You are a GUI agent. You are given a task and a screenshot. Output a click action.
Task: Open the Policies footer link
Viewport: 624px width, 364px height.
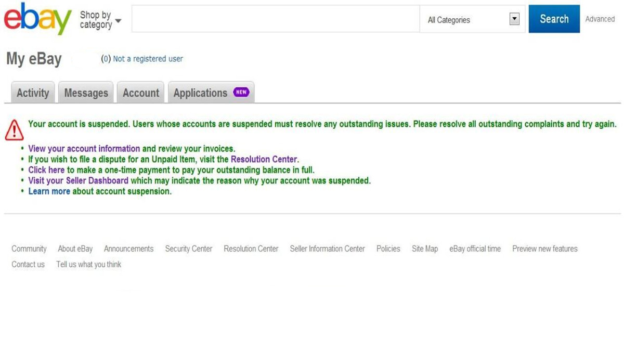[388, 249]
